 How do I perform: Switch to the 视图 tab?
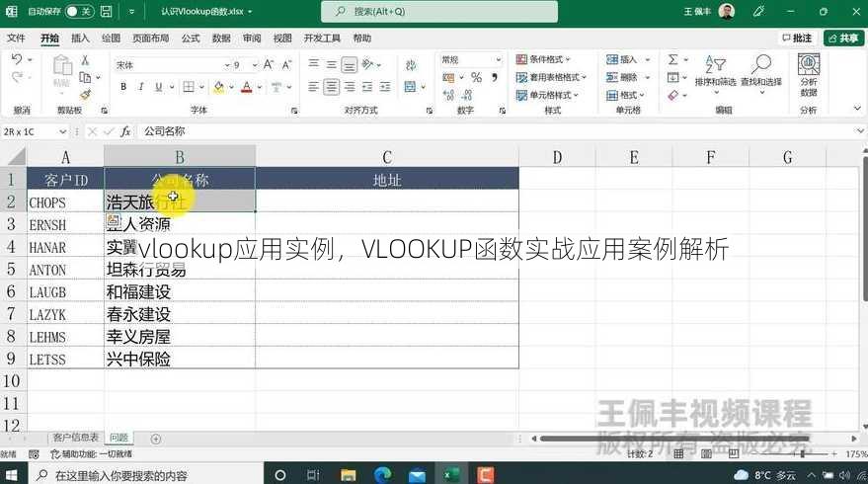click(x=282, y=38)
